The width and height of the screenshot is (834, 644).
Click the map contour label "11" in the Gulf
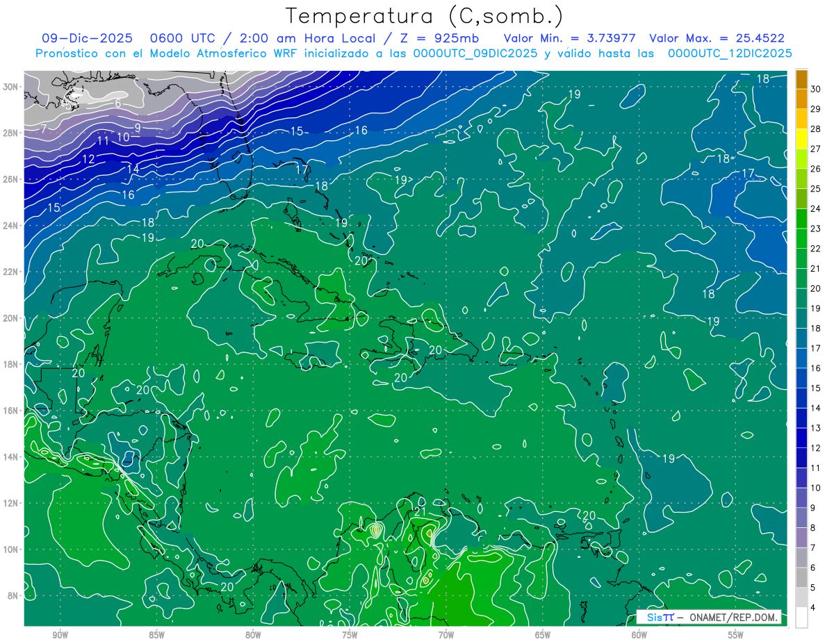tap(104, 141)
